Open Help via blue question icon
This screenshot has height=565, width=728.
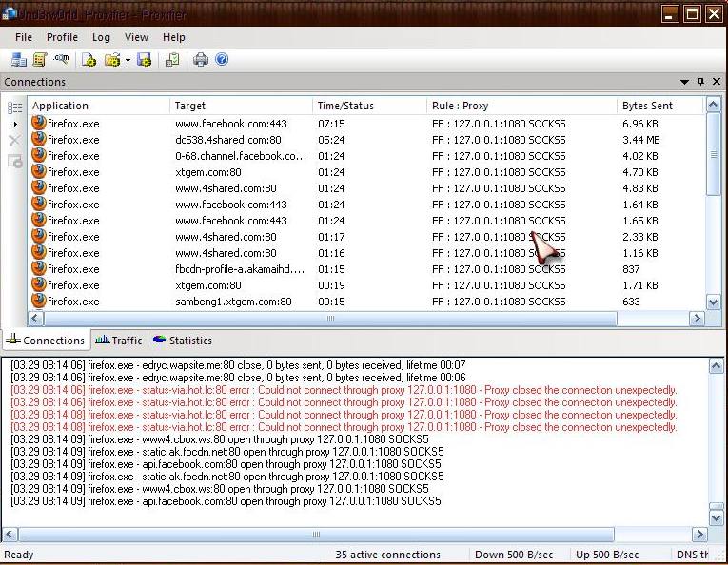(222, 60)
